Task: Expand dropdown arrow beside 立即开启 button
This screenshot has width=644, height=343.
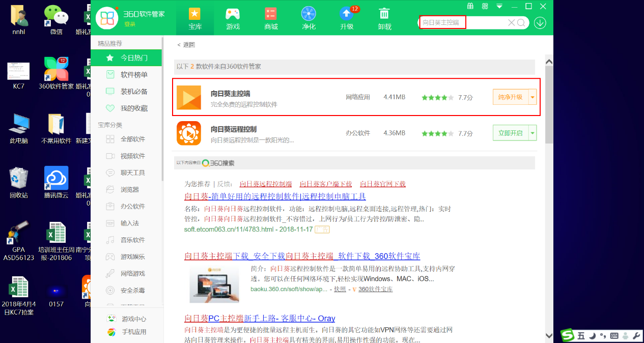Action: 533,133
